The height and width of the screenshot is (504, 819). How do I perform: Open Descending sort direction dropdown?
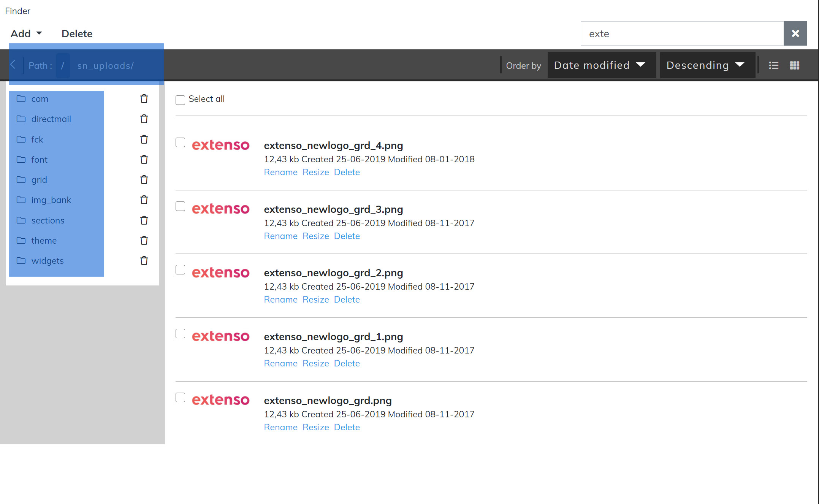pos(707,65)
